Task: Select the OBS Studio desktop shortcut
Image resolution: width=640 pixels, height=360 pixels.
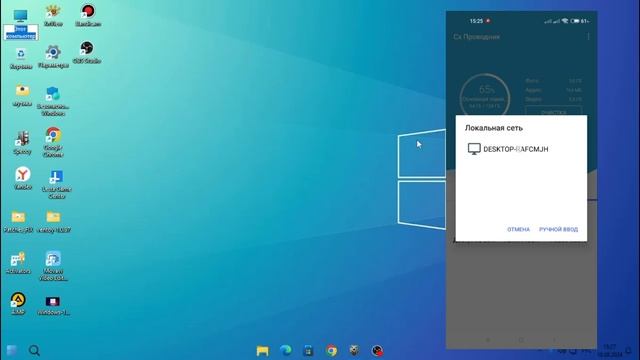Action: [87, 52]
